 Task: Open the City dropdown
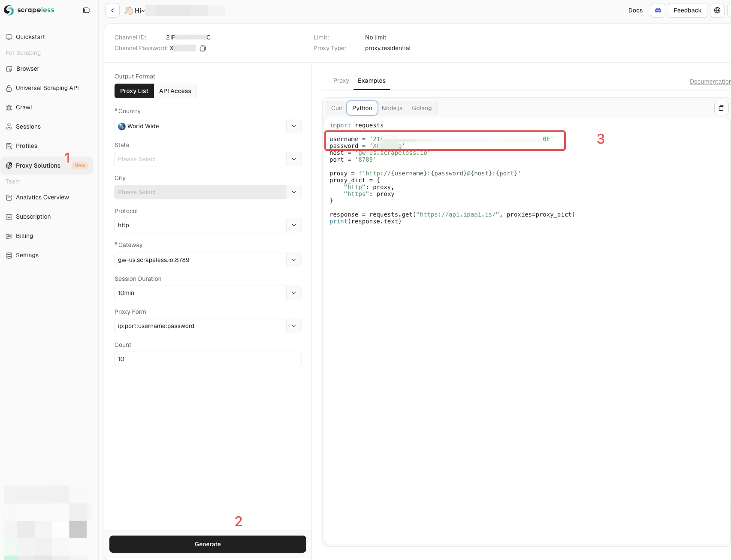[x=208, y=192]
